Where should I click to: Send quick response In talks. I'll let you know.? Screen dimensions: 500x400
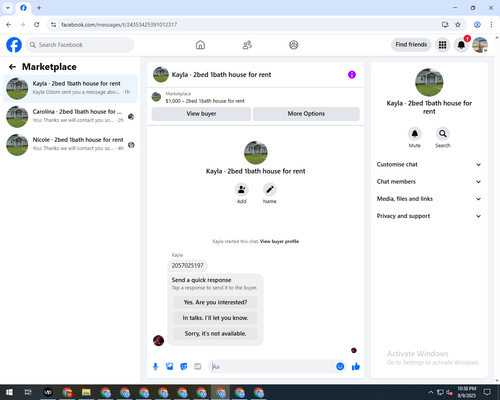click(x=215, y=318)
